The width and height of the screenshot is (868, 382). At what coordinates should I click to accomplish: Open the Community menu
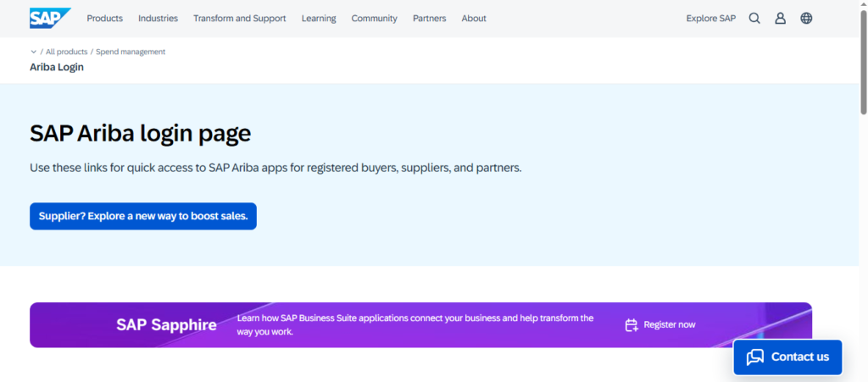pos(374,19)
